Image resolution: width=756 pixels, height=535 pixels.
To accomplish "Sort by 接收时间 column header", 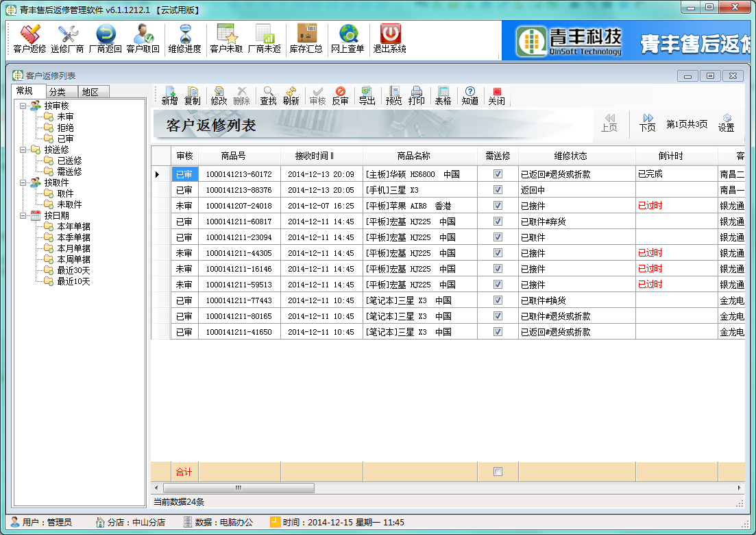I will (321, 156).
